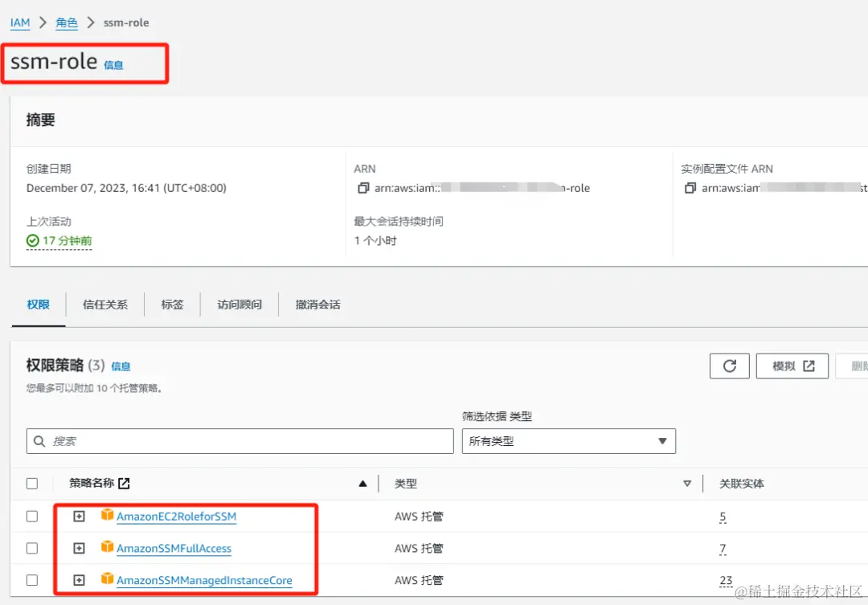Image resolution: width=868 pixels, height=605 pixels.
Task: Click the 1 个小时 session duration value
Action: pyautogui.click(x=375, y=241)
